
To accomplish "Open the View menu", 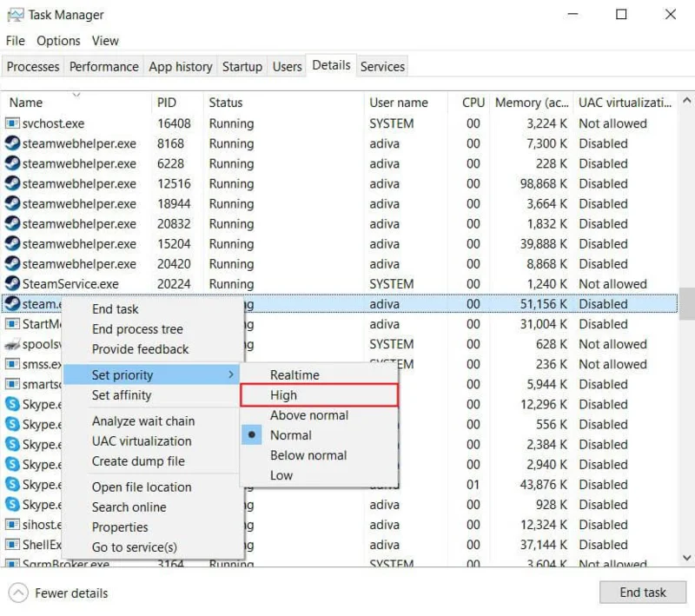I will point(105,41).
